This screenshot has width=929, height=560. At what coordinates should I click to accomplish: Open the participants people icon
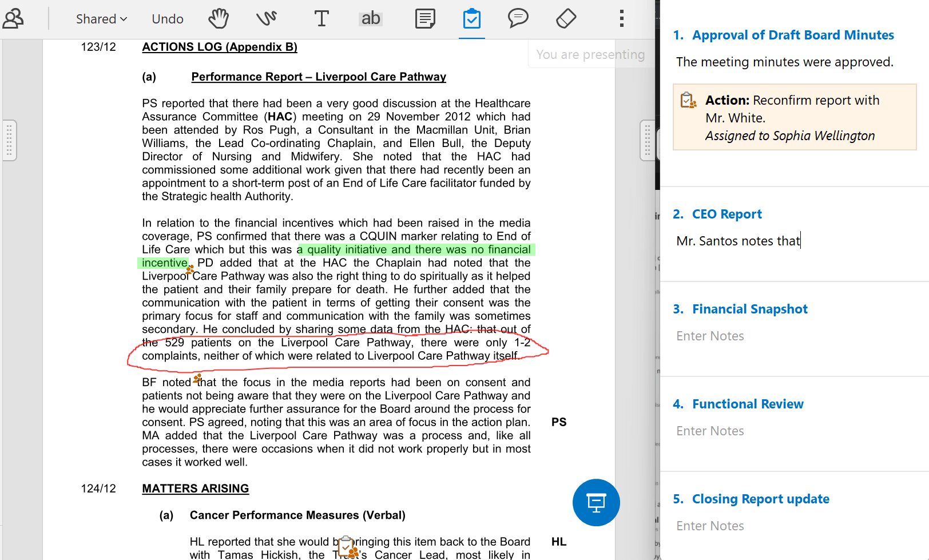[13, 19]
